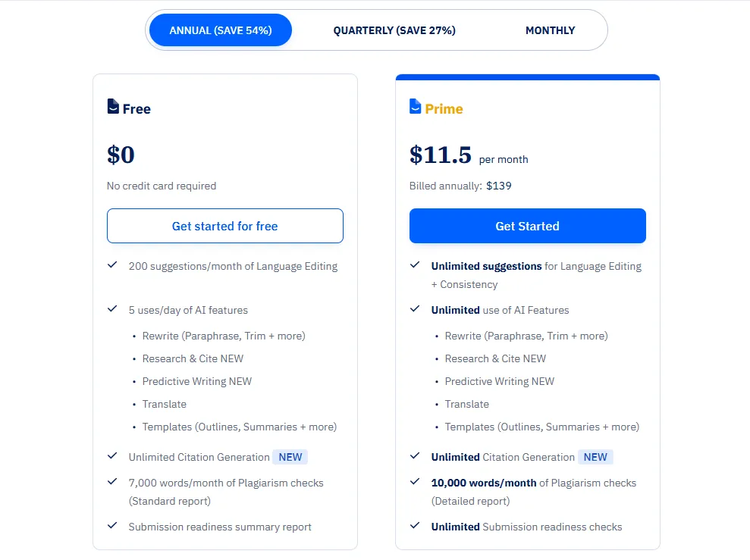Click the checkmark beside Unlimited use of AI Features
Screen dimensions: 750x560
[x=414, y=309]
